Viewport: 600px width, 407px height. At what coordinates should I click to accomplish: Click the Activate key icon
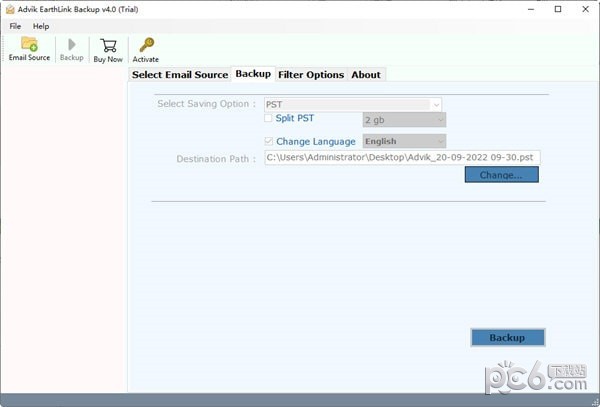(146, 45)
